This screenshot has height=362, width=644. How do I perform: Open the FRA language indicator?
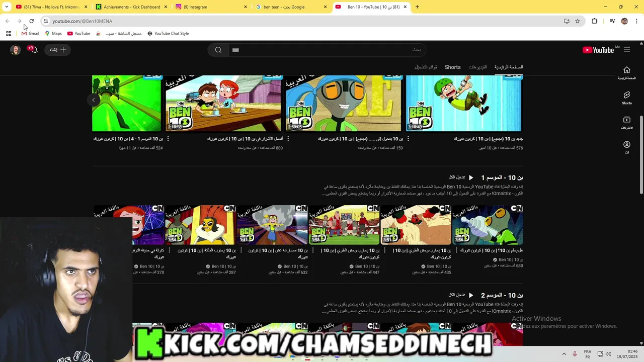pos(588,354)
